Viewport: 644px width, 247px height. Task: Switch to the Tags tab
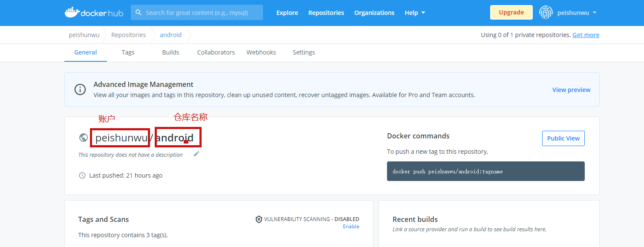tap(128, 52)
